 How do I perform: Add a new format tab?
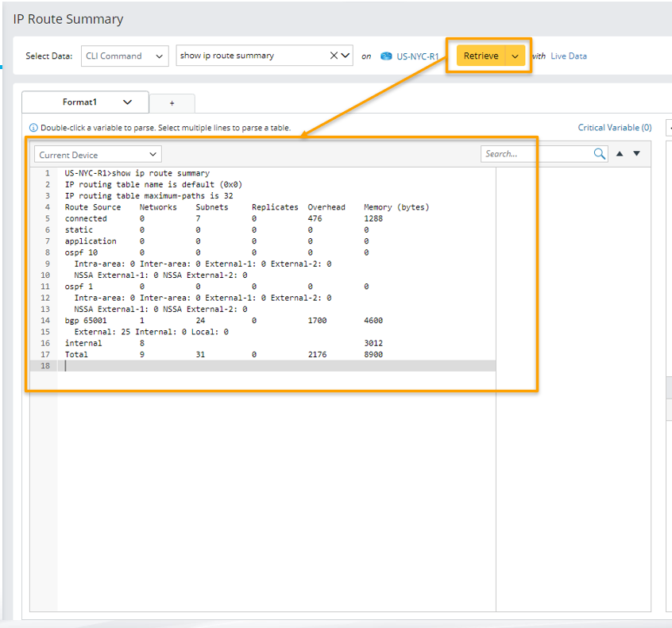coord(172,103)
